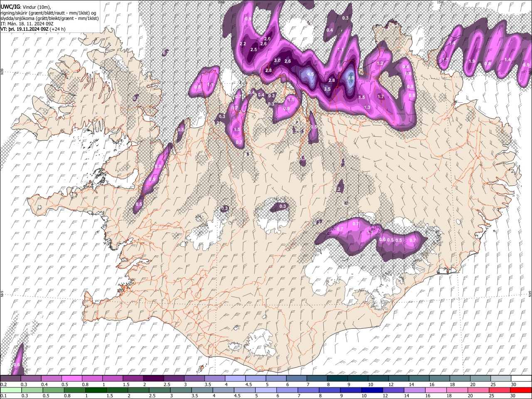Click the '2.2' precipitation value on the map
The height and width of the screenshot is (399, 532).
click(243, 44)
